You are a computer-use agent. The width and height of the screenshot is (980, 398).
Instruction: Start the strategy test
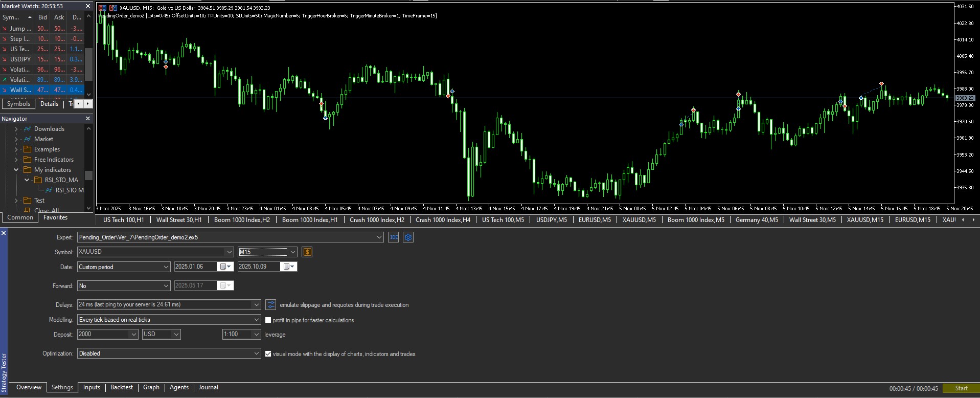[x=961, y=388]
